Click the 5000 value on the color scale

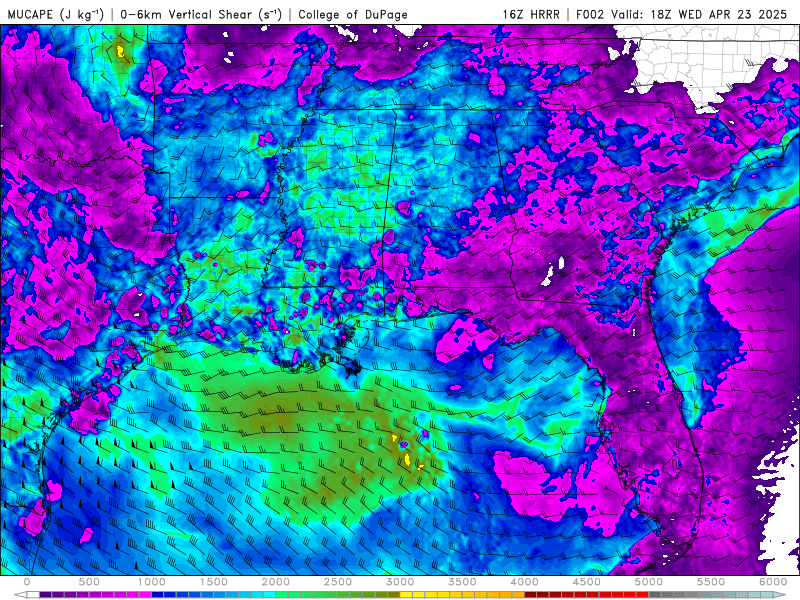tap(648, 582)
